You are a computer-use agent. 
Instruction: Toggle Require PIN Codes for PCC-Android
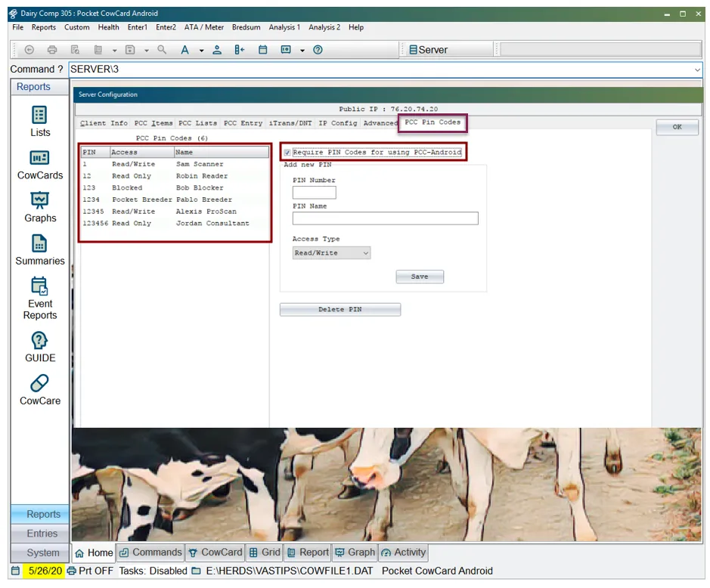pyautogui.click(x=287, y=153)
